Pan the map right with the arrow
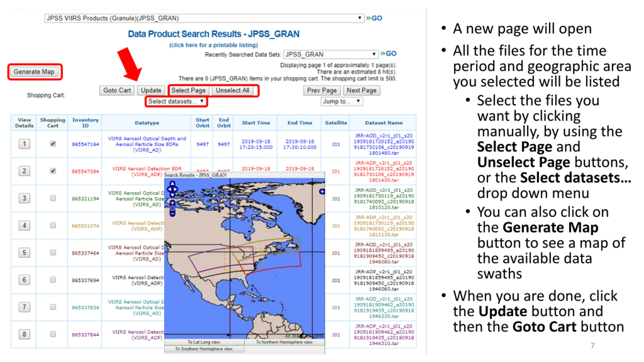 [176, 189]
